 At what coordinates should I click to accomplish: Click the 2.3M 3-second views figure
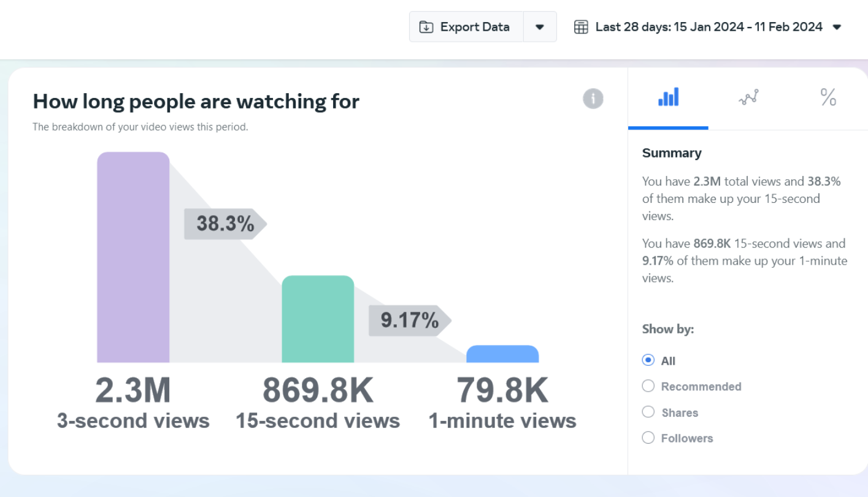(x=133, y=390)
